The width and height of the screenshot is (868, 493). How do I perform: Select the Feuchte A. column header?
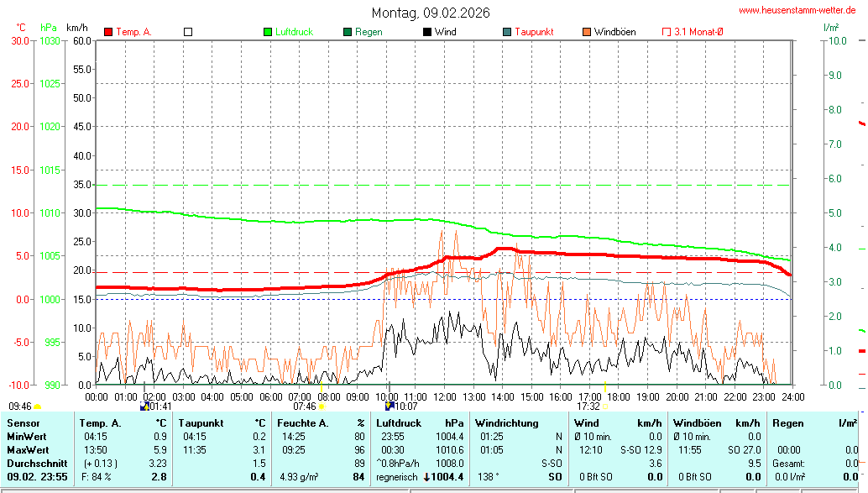303,423
